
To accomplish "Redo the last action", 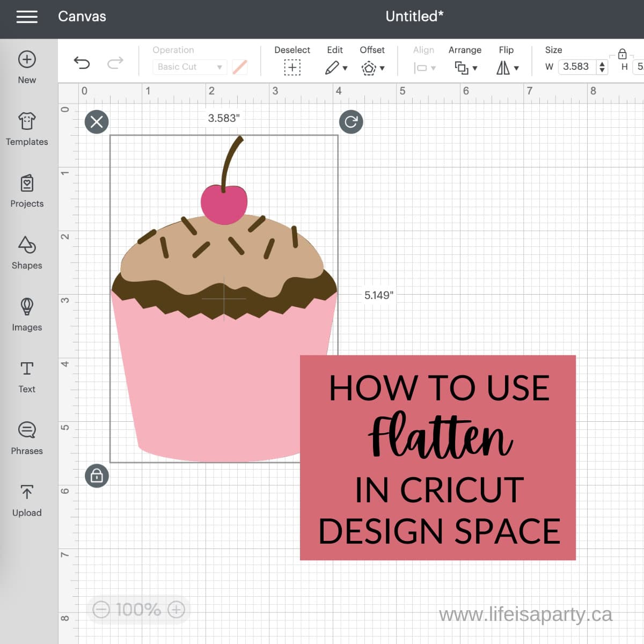I will pyautogui.click(x=115, y=63).
